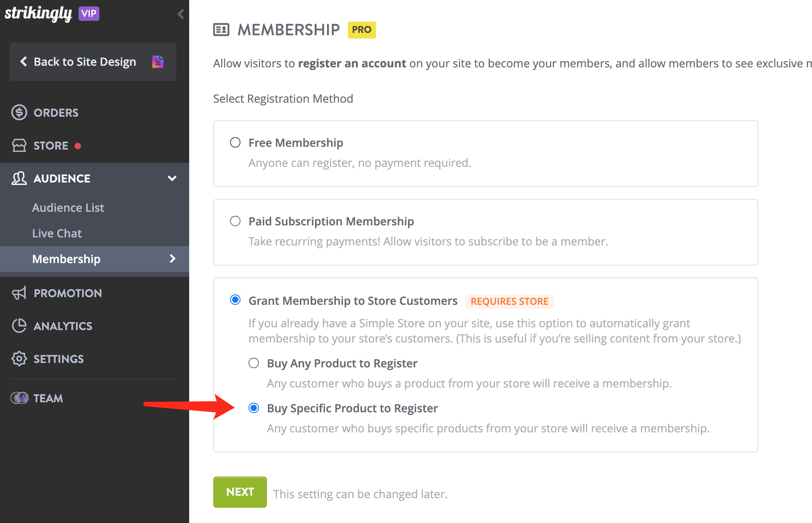This screenshot has width=812, height=523.
Task: Expand the Membership submenu arrow
Action: [173, 259]
